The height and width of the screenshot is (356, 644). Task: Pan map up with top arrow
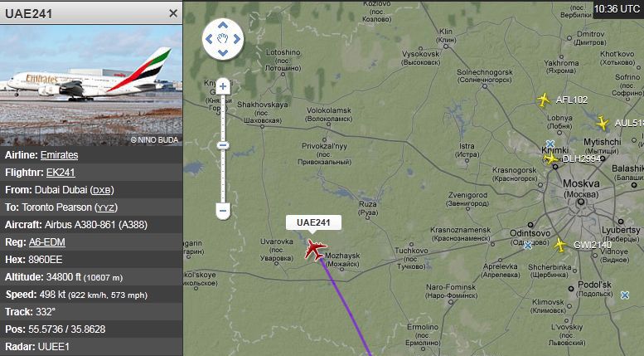(x=223, y=26)
